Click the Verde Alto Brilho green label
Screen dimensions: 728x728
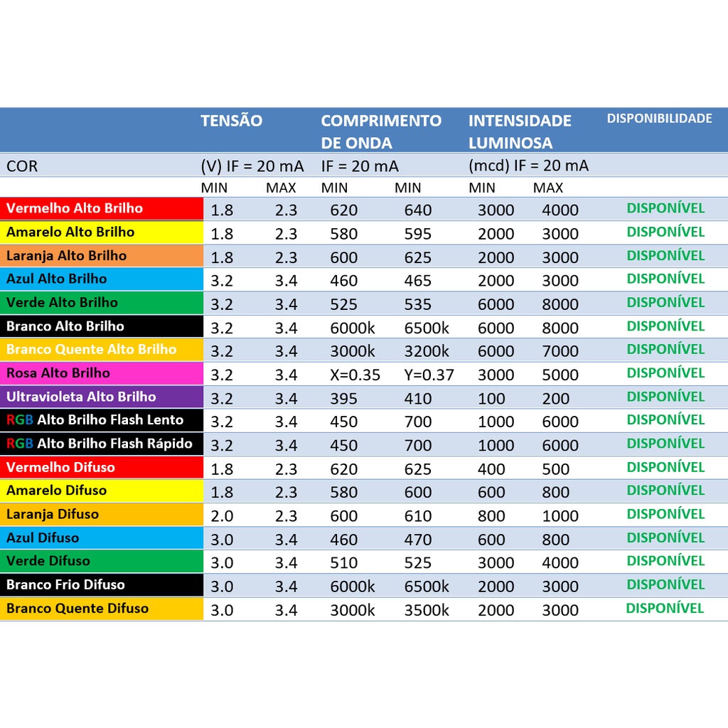63,302
